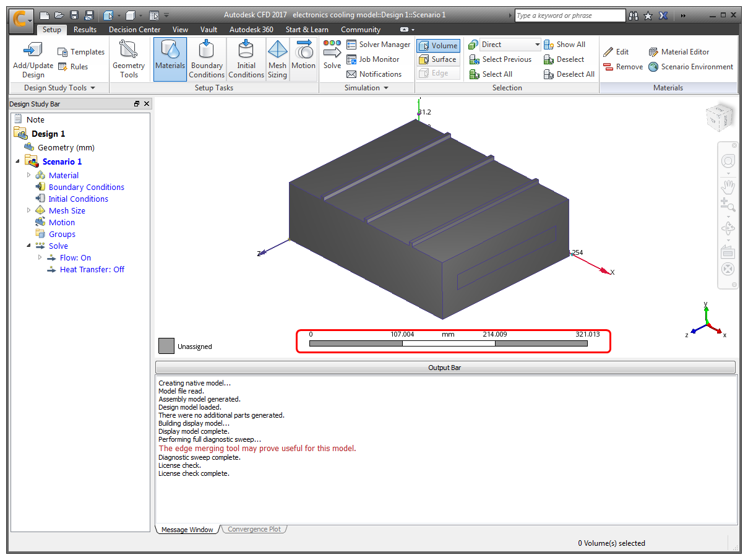Expand the Mesh Size tree node
748x560 pixels.
(28, 210)
